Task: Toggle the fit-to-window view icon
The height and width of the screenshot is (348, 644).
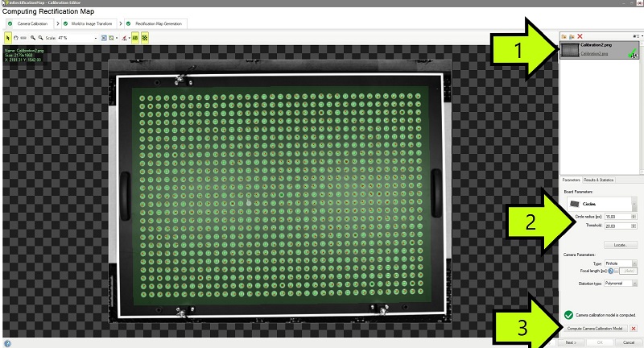Action: click(104, 38)
